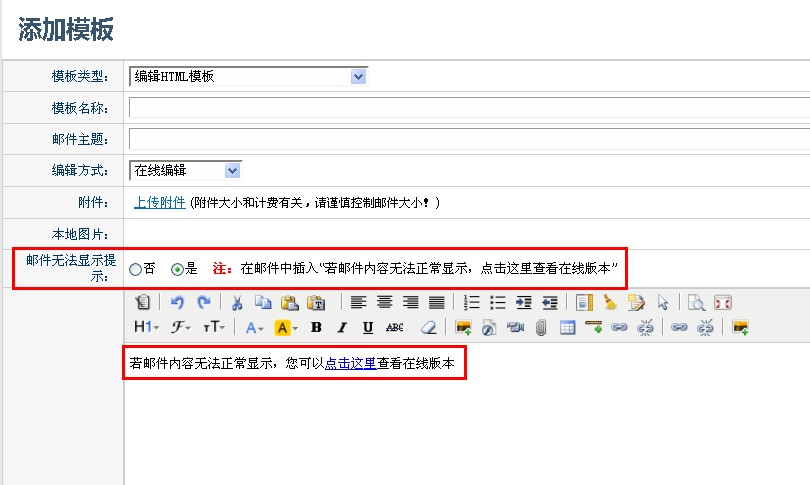
Task: Click the undo icon in editor toolbar
Action: coord(177,302)
